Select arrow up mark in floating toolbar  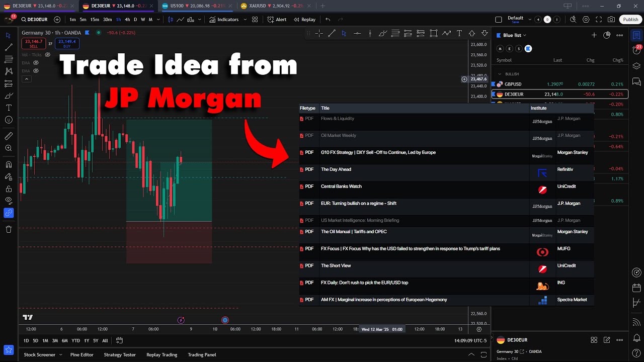[472, 33]
